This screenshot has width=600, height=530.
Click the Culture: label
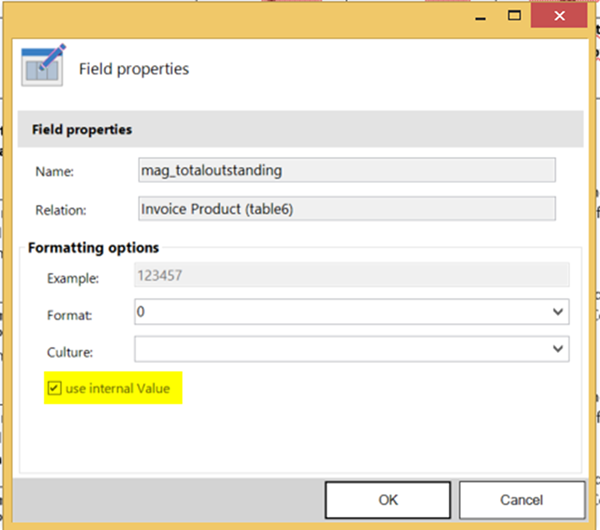(x=69, y=352)
